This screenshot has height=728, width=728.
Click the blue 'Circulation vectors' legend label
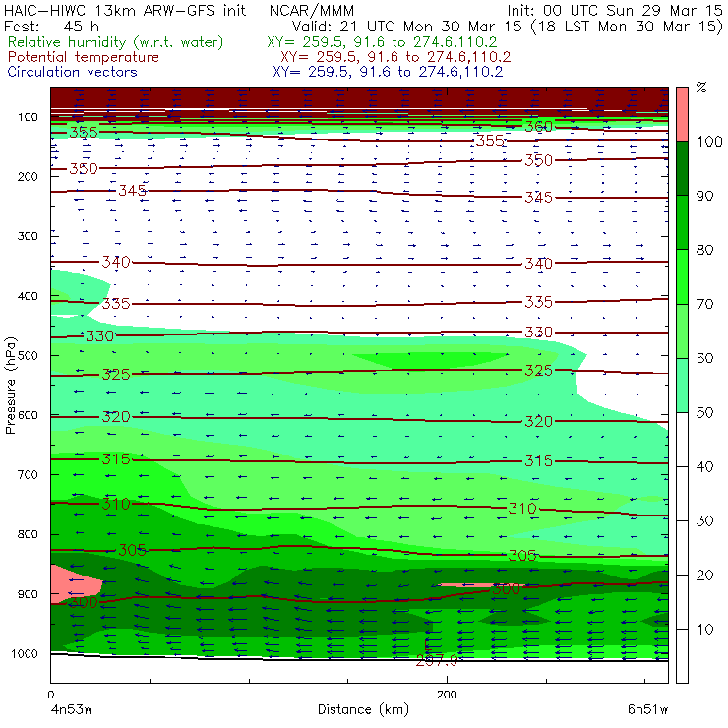pos(73,72)
